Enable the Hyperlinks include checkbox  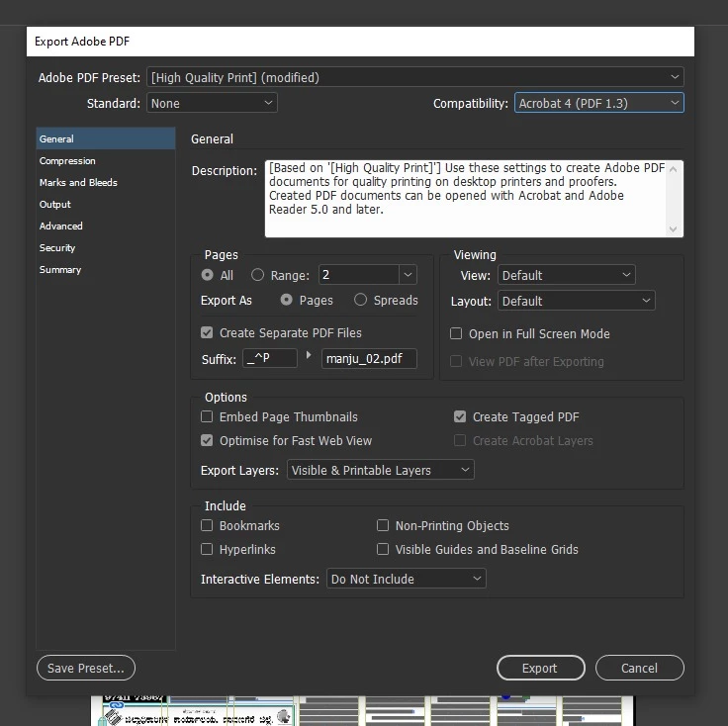point(207,549)
